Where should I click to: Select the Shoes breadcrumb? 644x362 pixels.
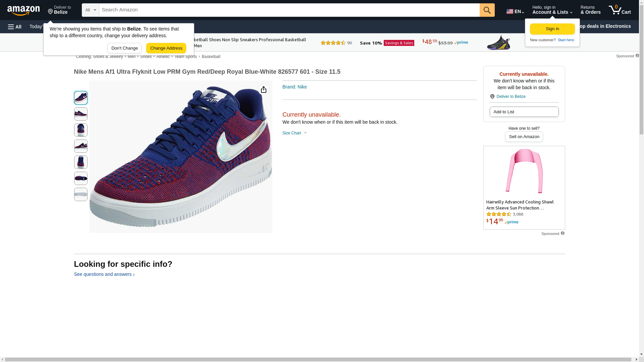click(146, 57)
